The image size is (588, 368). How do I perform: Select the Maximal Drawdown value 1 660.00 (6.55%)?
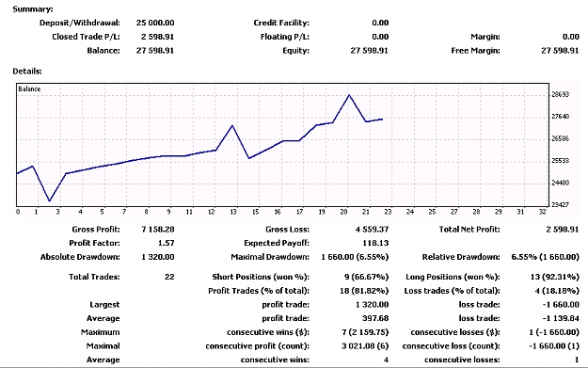[x=355, y=257]
